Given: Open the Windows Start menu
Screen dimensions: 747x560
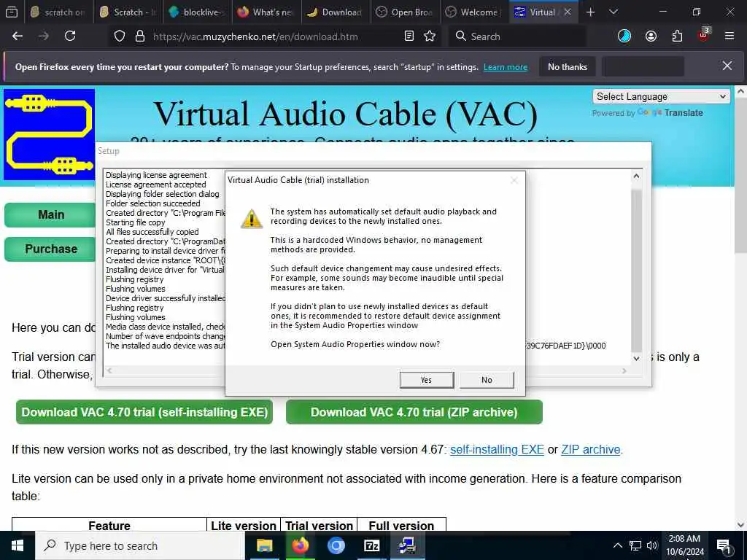Looking at the screenshot, I should click(18, 545).
